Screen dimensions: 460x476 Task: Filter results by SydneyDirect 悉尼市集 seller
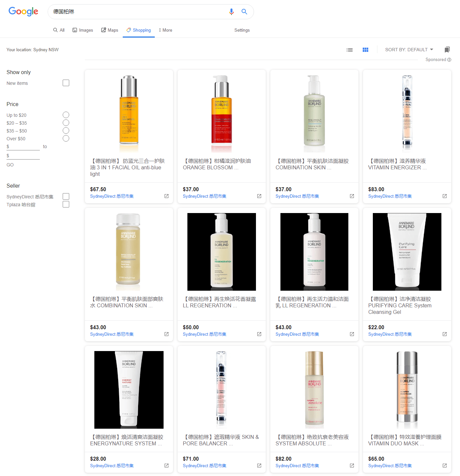tap(66, 196)
